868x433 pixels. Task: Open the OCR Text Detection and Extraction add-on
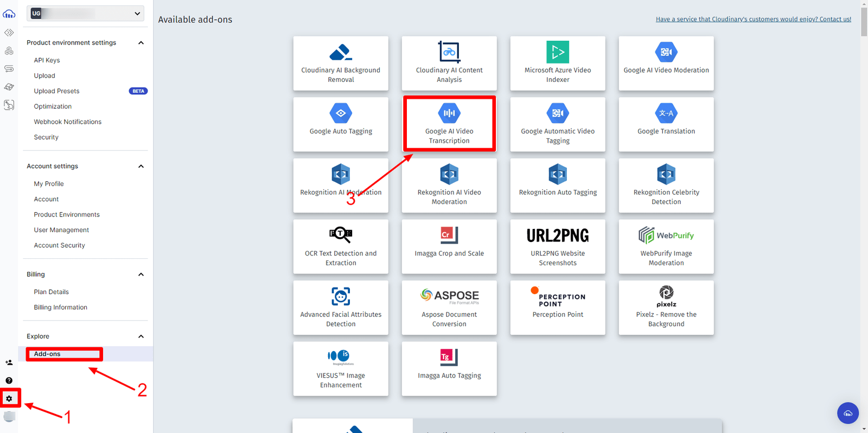click(341, 246)
